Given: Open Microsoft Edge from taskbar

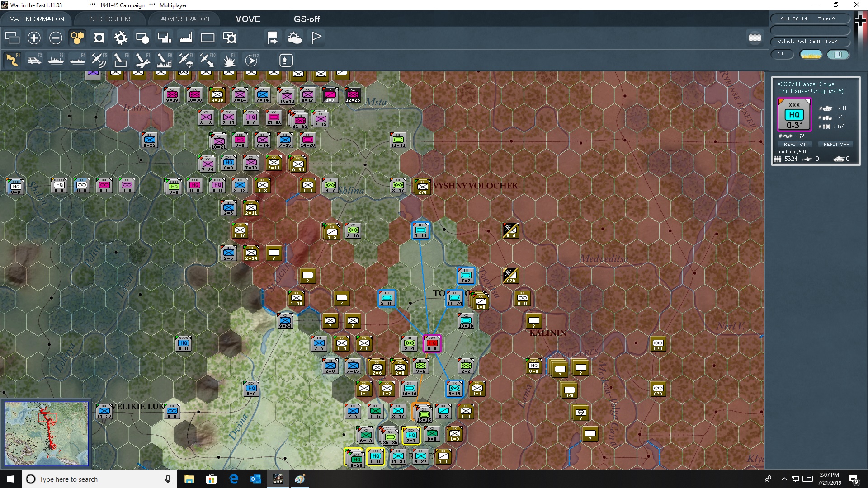Looking at the screenshot, I should click(x=234, y=479).
